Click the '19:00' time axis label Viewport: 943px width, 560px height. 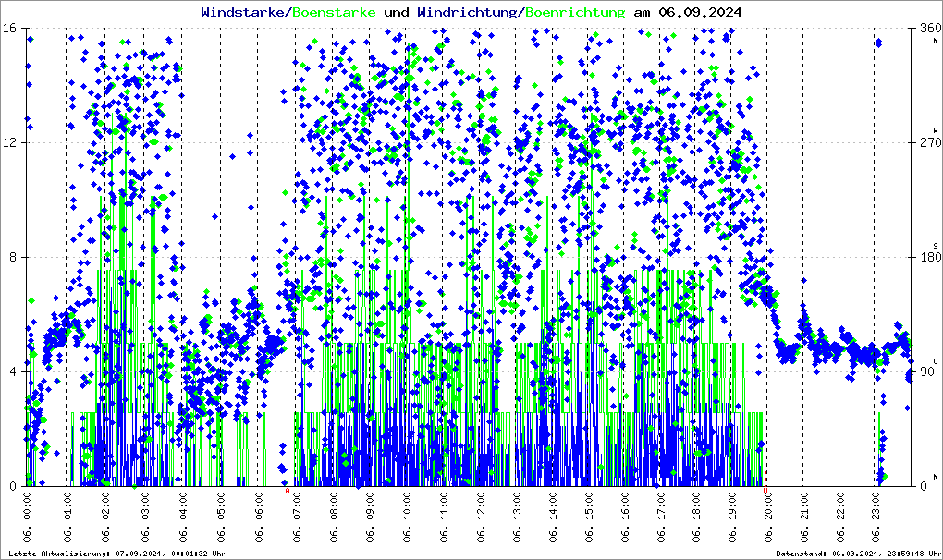click(732, 507)
